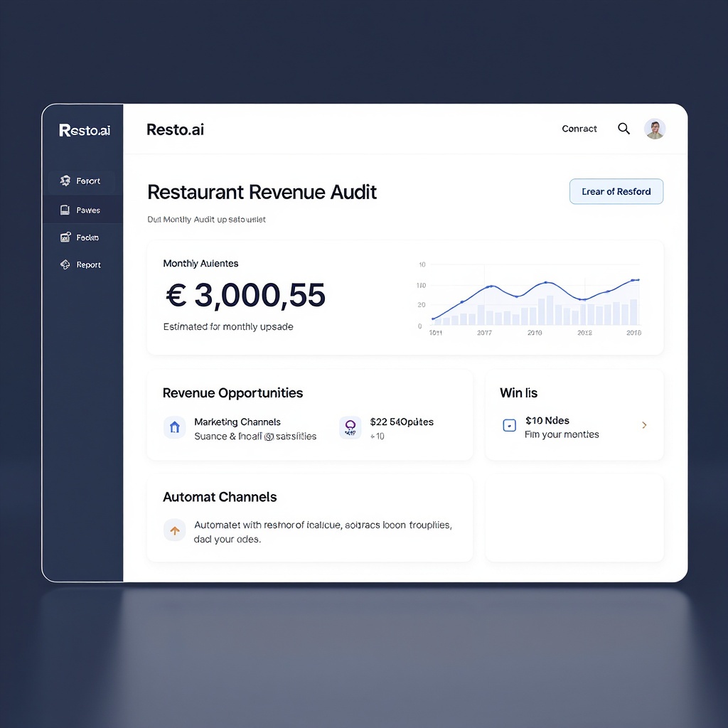
Task: Click the Feckto chart icon
Action: pos(65,237)
